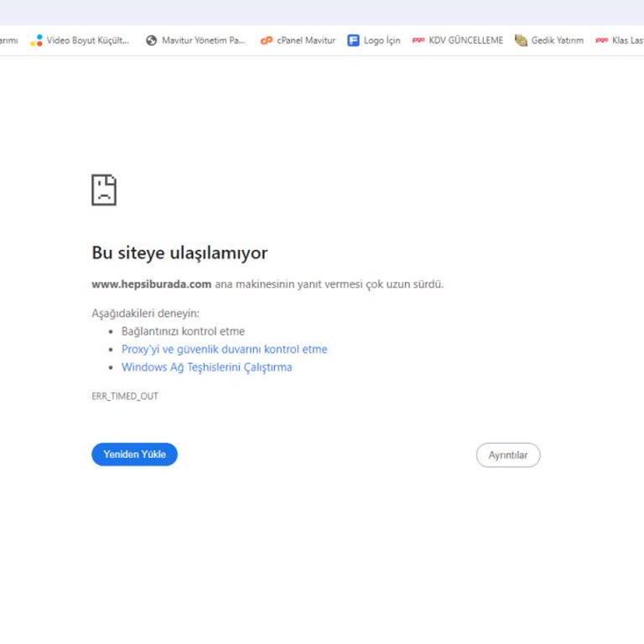Screen dimensions: 644x644
Task: Open the Ayrıntılar details button
Action: coord(508,455)
